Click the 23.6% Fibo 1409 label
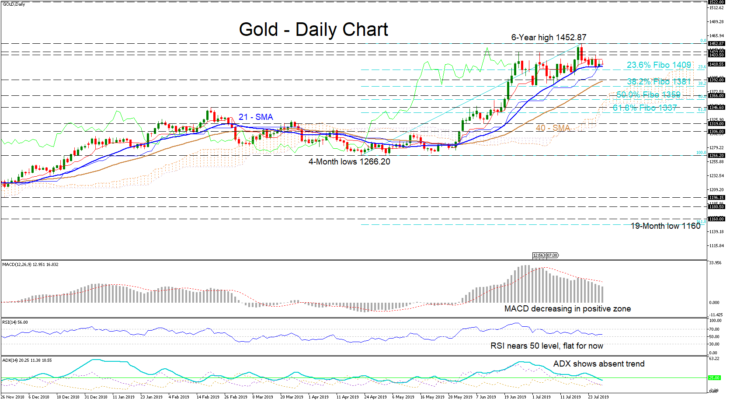This screenshot has height=402, width=730. [x=659, y=65]
